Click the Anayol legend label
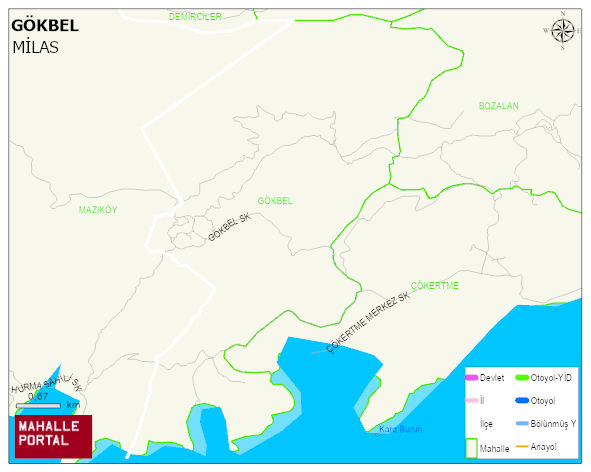The width and height of the screenshot is (591, 472). (543, 447)
